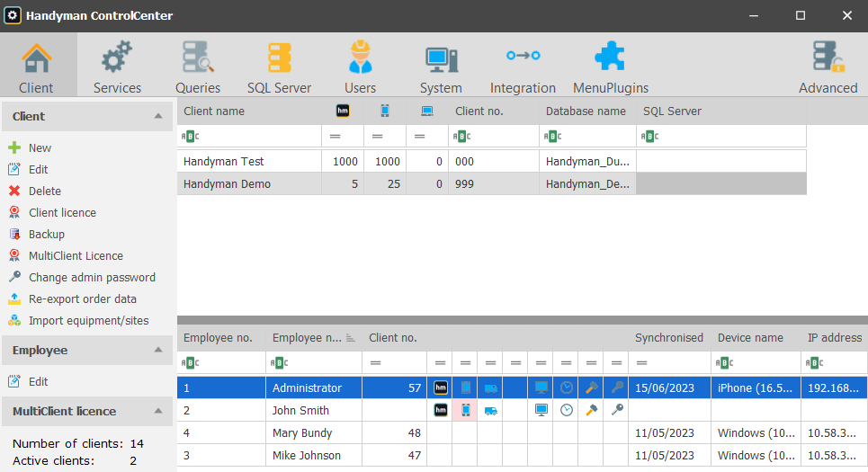This screenshot has height=472, width=868.
Task: Switch to the Queries tab
Action: pos(198,65)
